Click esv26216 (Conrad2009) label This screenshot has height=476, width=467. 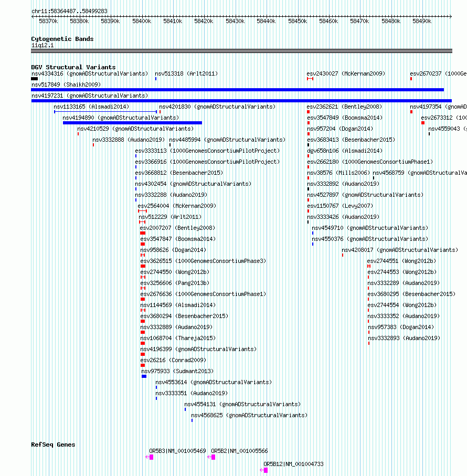[173, 361]
